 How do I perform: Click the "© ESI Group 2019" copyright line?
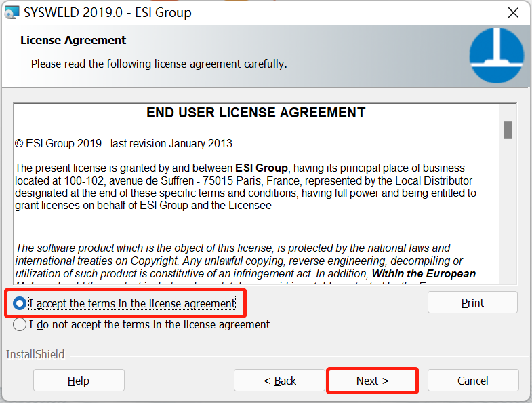(x=124, y=144)
